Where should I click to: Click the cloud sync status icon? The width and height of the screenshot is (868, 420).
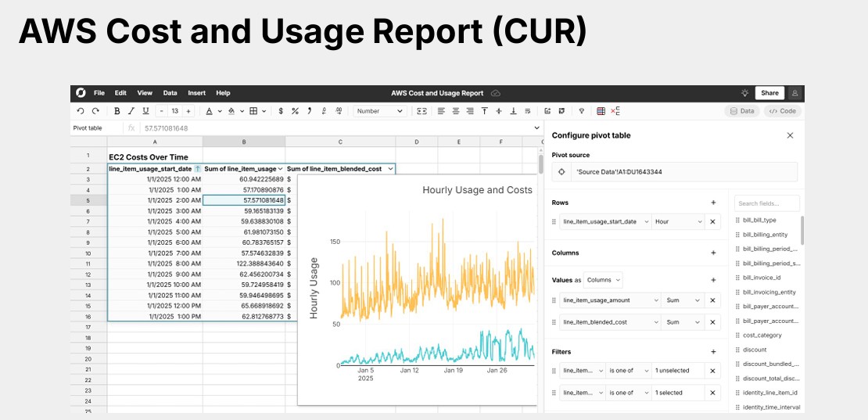(x=496, y=93)
